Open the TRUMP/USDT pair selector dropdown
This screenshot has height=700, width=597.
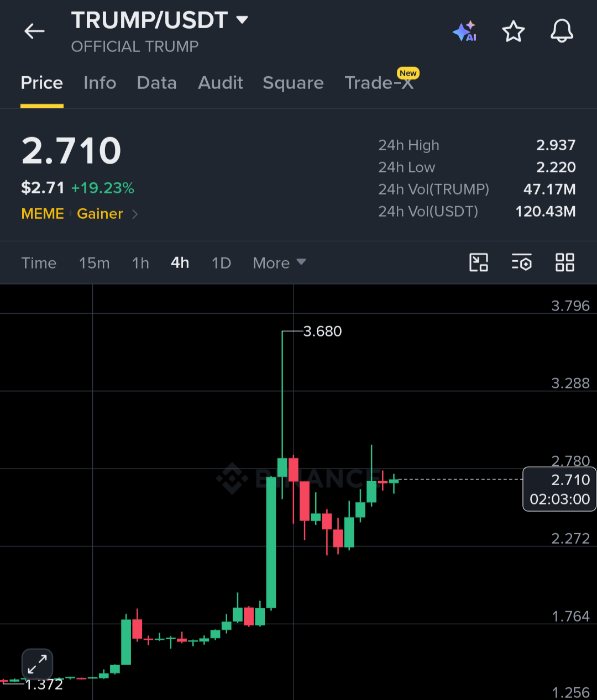pos(242,20)
